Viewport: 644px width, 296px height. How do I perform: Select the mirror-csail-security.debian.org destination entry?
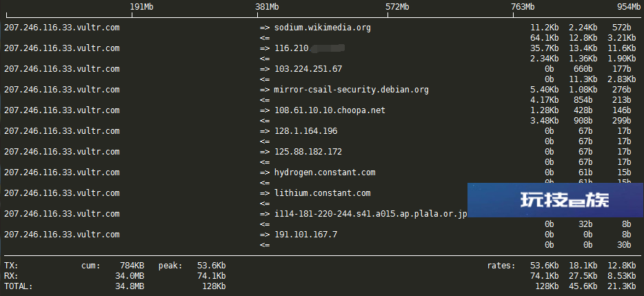point(351,90)
